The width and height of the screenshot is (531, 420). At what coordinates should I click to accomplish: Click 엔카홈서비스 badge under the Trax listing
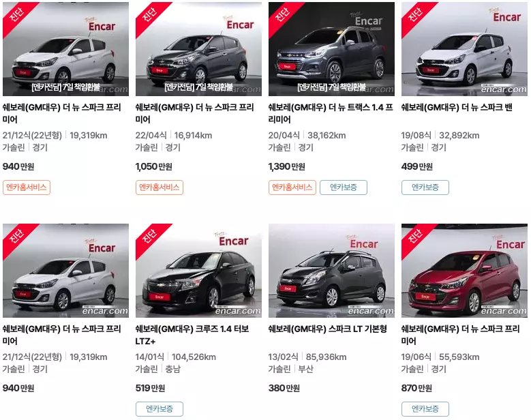click(292, 187)
